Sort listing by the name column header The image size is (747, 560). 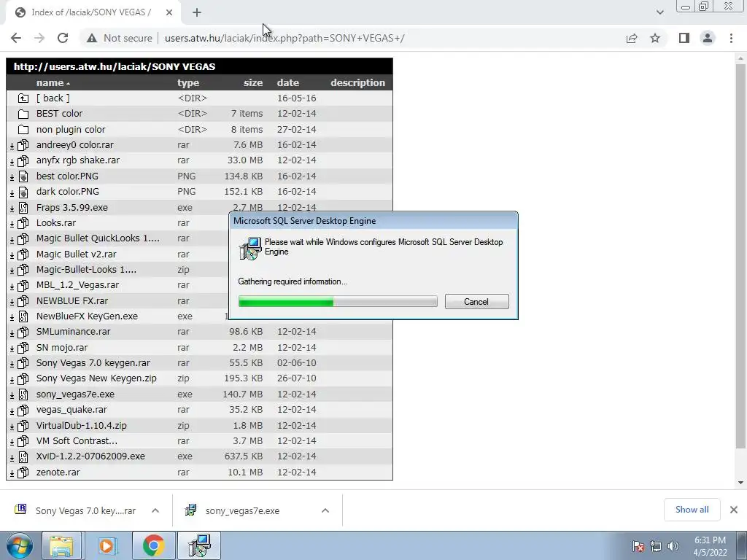point(50,83)
